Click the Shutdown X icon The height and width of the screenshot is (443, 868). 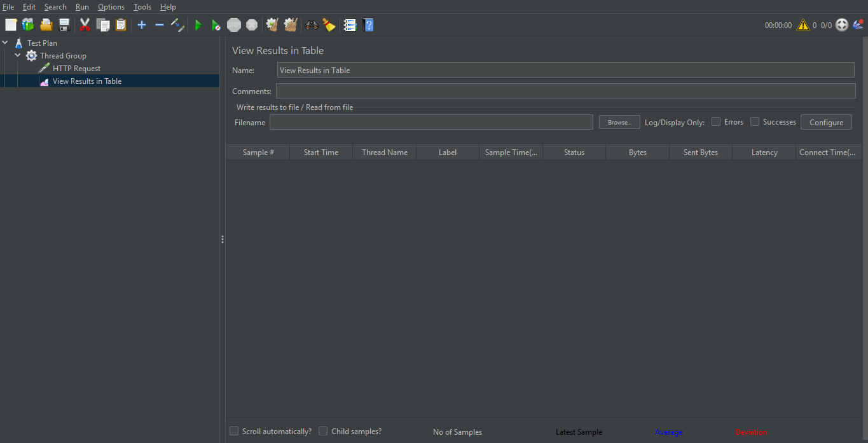tap(252, 25)
